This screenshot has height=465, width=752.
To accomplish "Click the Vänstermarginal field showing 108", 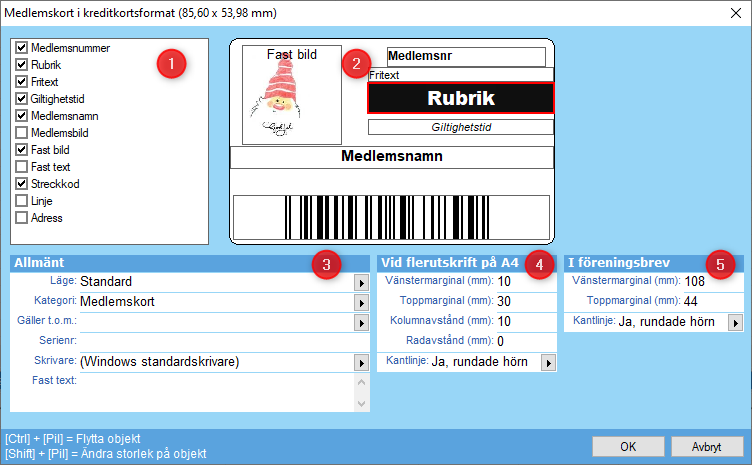I will [710, 282].
